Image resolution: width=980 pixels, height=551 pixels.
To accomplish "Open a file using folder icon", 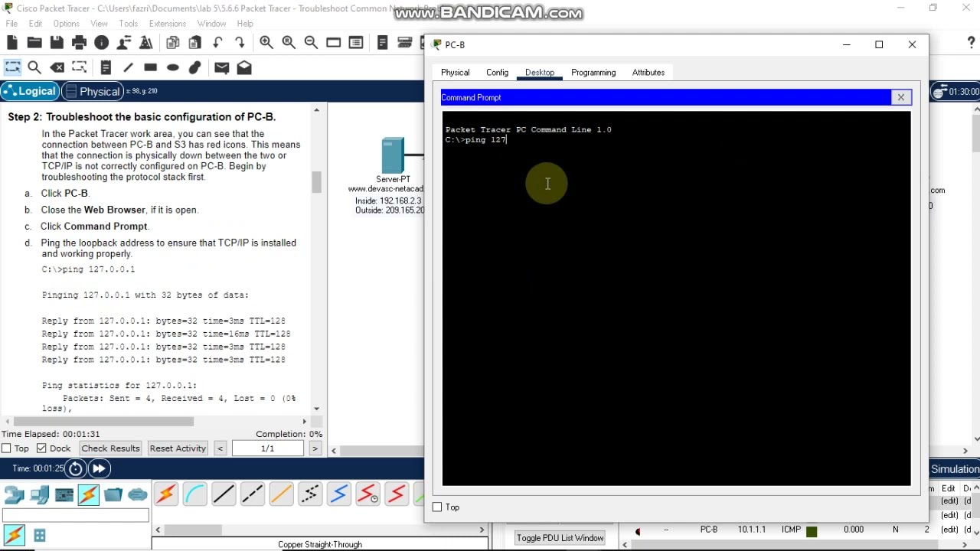I will (34, 43).
